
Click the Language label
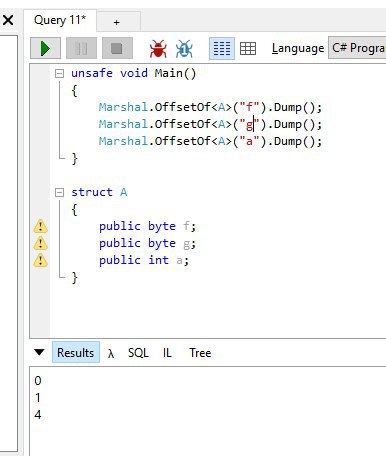(298, 49)
